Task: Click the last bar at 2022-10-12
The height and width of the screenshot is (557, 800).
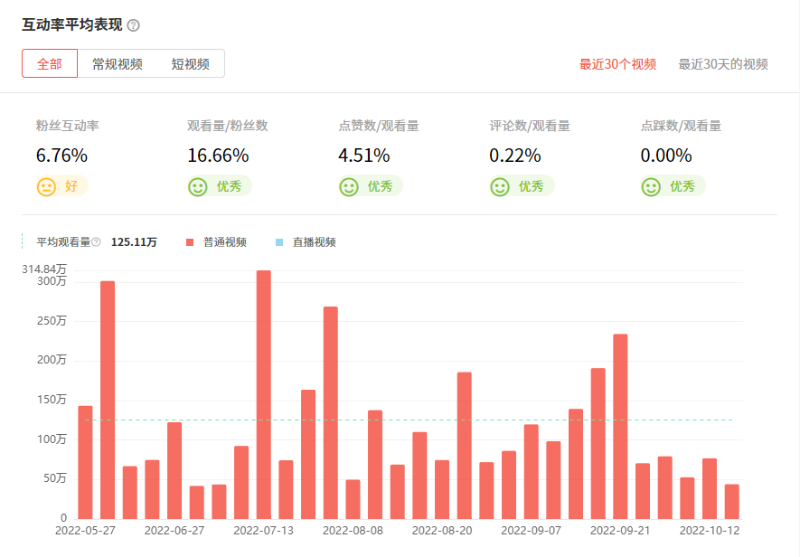Action: (x=732, y=500)
